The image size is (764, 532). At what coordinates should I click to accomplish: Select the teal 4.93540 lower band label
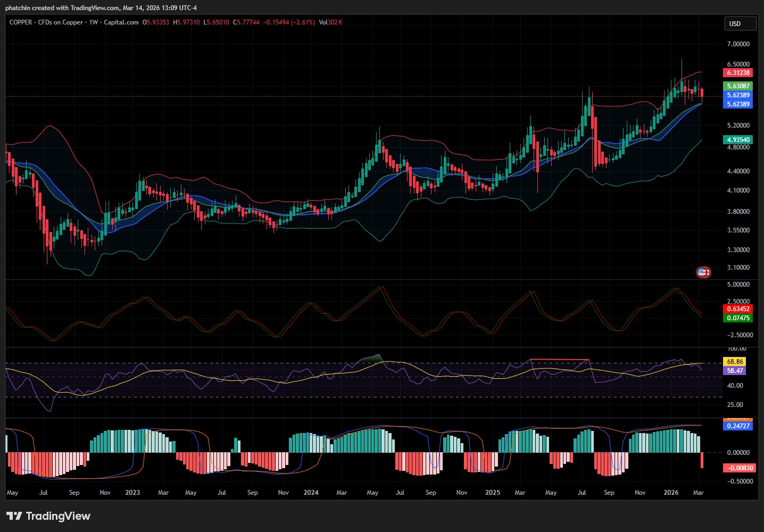tap(738, 140)
